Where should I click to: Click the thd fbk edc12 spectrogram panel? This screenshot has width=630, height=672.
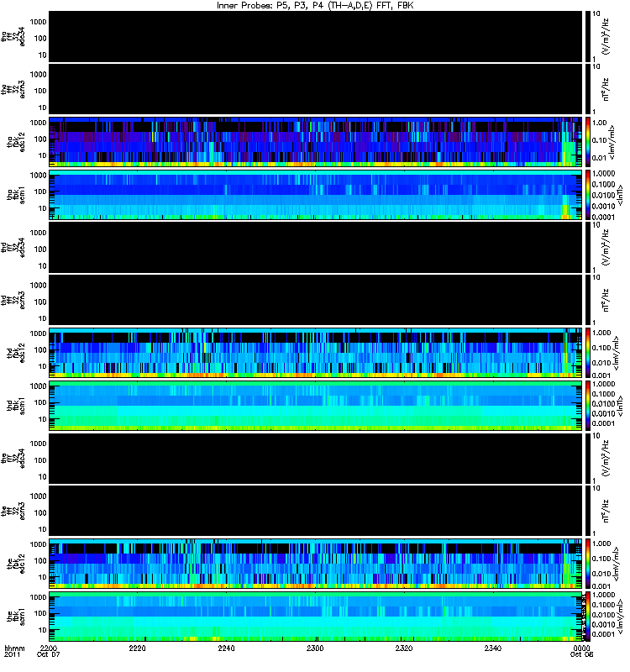coord(316,353)
